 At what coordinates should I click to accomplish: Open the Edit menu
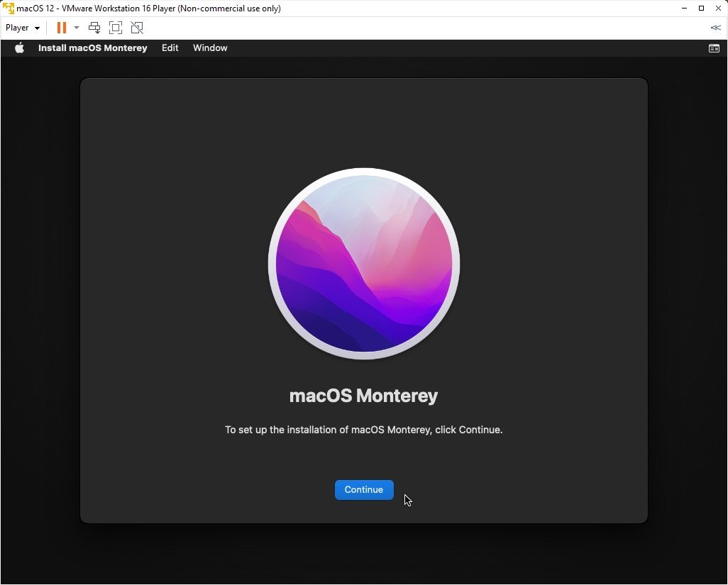[x=170, y=48]
